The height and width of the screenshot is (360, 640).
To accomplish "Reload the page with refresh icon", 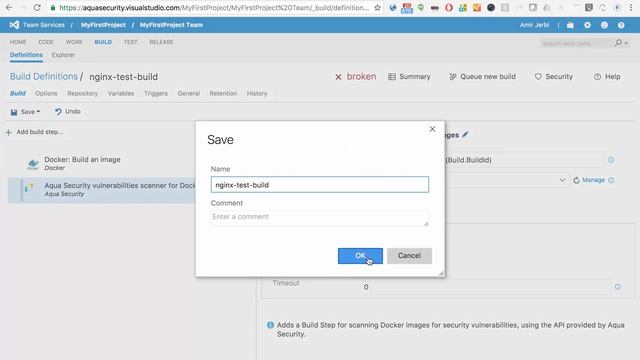I will [37, 7].
